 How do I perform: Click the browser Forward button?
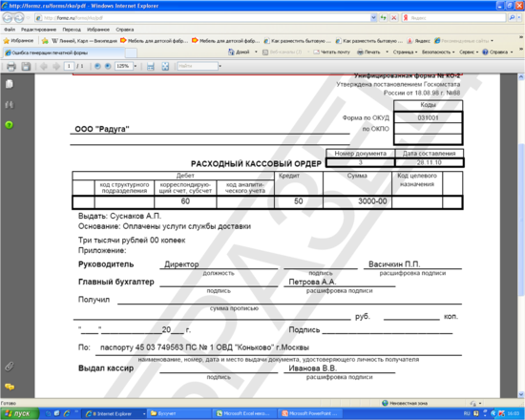(19, 18)
